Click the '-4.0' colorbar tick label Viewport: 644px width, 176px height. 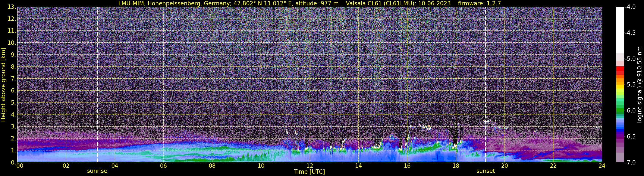tap(630, 7)
